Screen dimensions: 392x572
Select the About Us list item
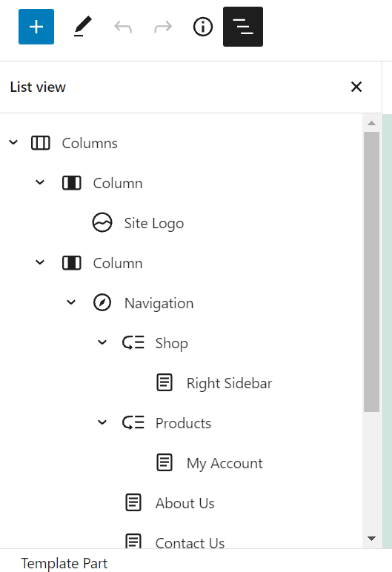coord(185,503)
